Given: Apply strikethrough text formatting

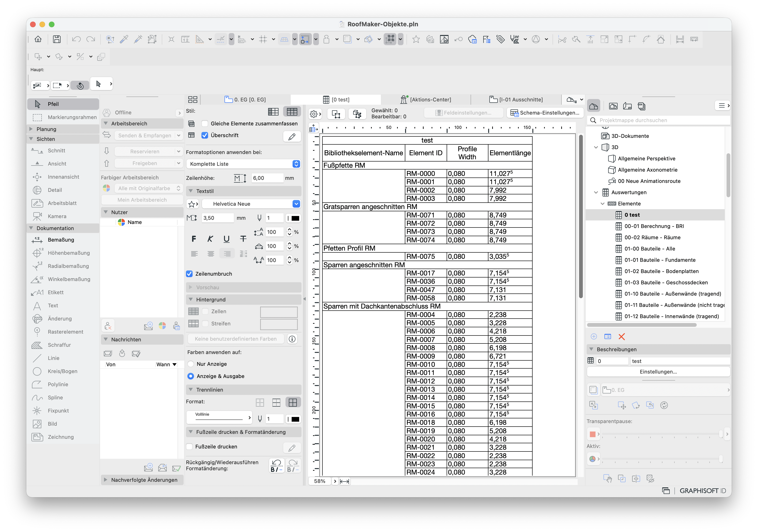Looking at the screenshot, I should 243,239.
